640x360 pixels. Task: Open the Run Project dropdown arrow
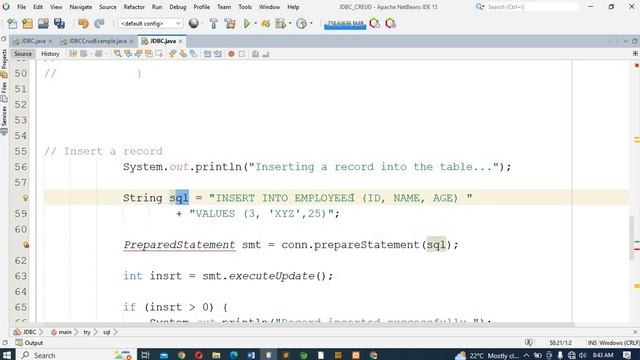(x=256, y=24)
